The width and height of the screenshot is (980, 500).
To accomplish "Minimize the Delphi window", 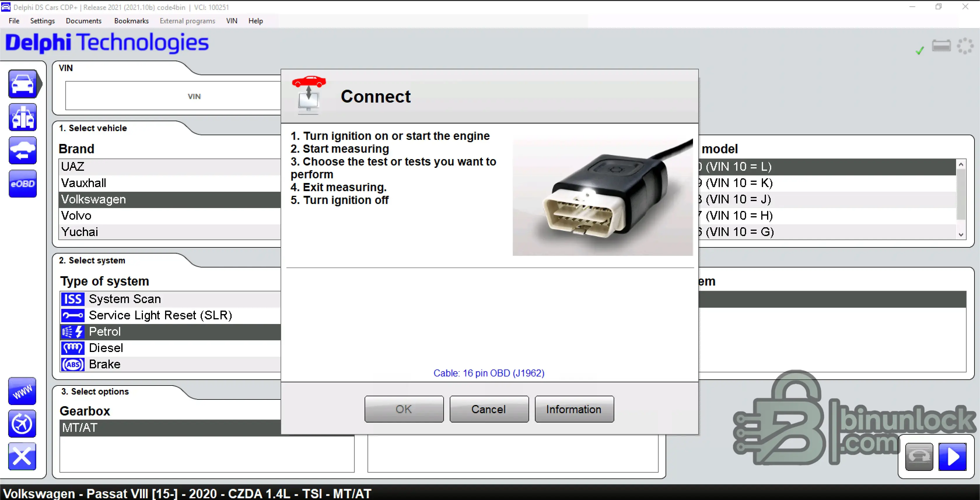I will [912, 7].
